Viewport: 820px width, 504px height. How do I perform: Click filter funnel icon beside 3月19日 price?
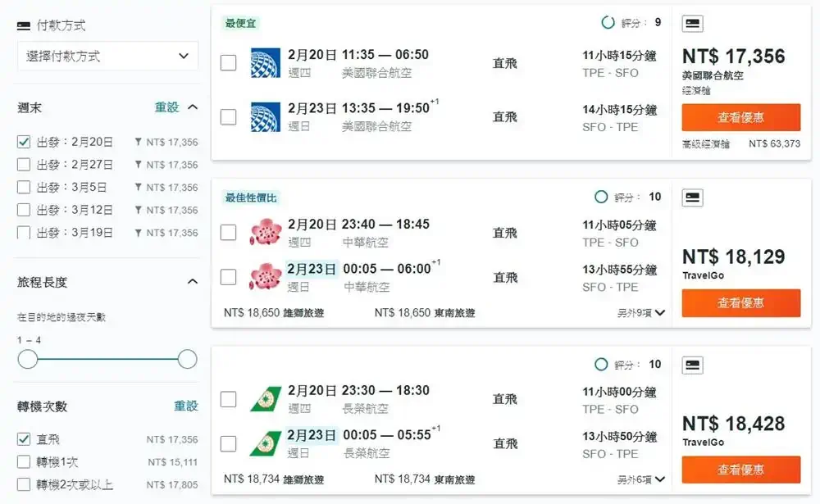[x=138, y=232]
